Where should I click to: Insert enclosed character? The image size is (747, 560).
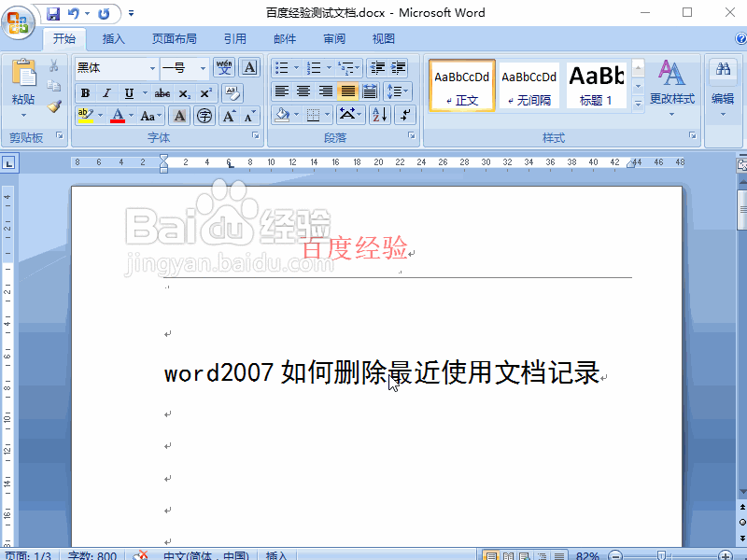coord(204,116)
